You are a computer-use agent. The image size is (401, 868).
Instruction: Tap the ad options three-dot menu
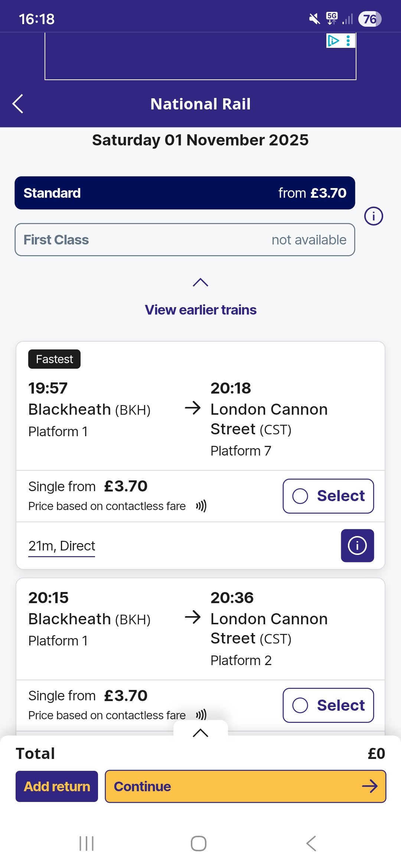click(x=348, y=40)
